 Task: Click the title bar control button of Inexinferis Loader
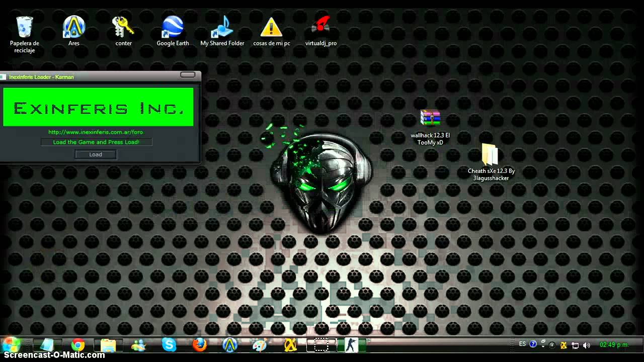pyautogui.click(x=188, y=75)
